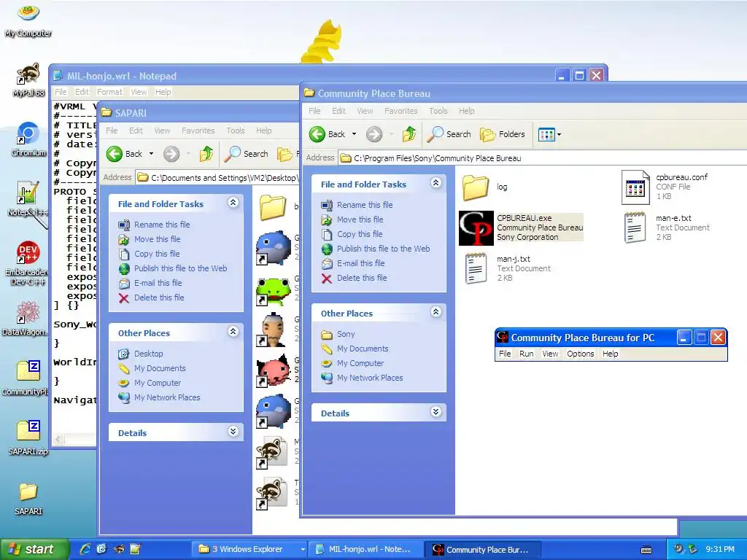The width and height of the screenshot is (747, 560).
Task: Open Run menu in Community Place Bureau for PC
Action: tap(527, 354)
